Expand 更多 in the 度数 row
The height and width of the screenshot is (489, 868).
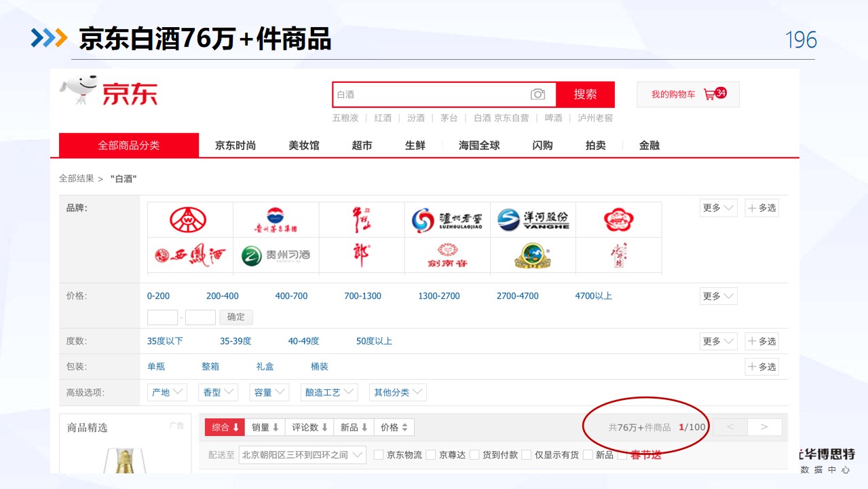pyautogui.click(x=719, y=341)
